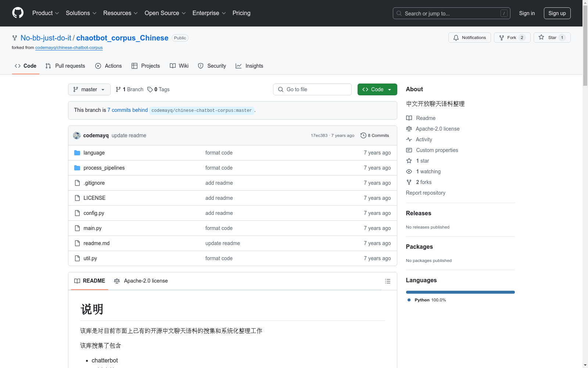Image resolution: width=588 pixels, height=368 pixels.
Task: Open the green Code dropdown button
Action: pos(377,89)
